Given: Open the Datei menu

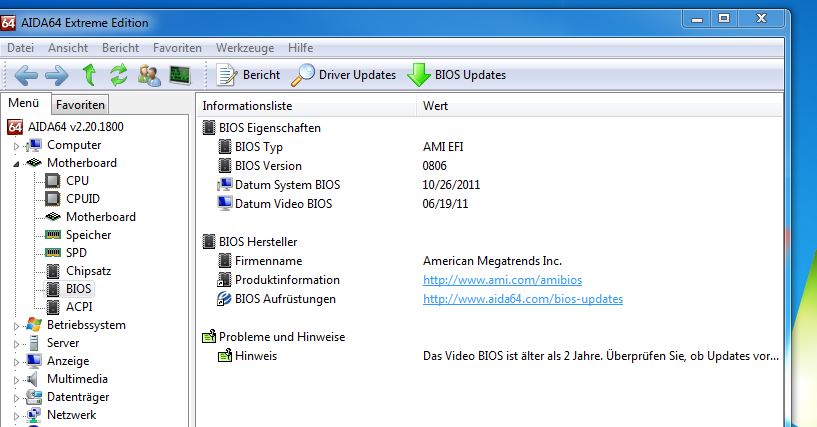Looking at the screenshot, I should (x=20, y=48).
